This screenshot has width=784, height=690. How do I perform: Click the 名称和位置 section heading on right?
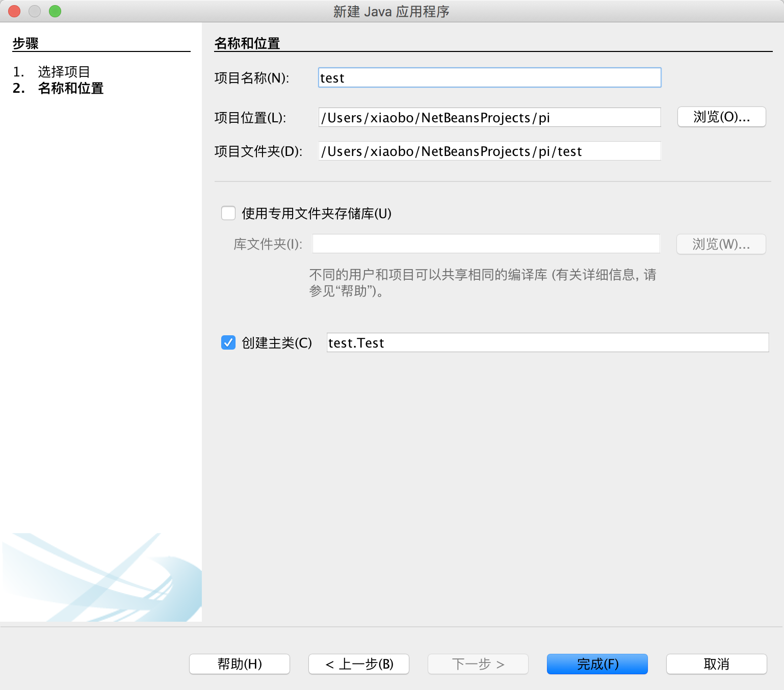247,43
